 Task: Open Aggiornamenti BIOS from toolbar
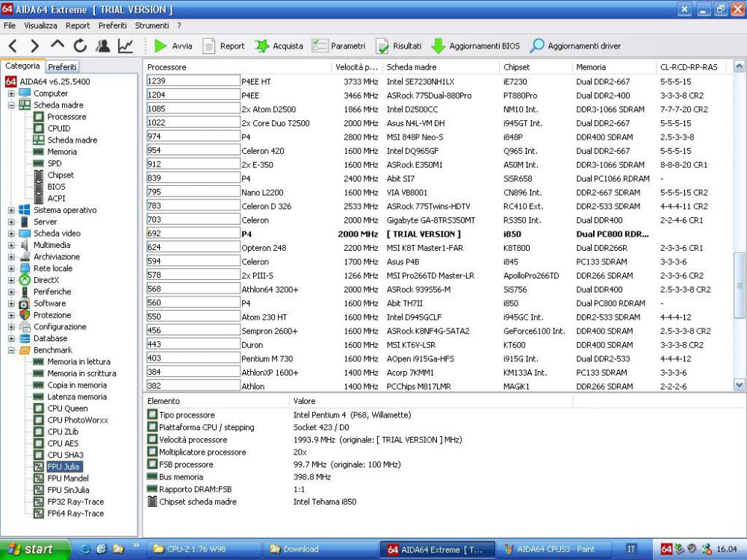[x=475, y=46]
